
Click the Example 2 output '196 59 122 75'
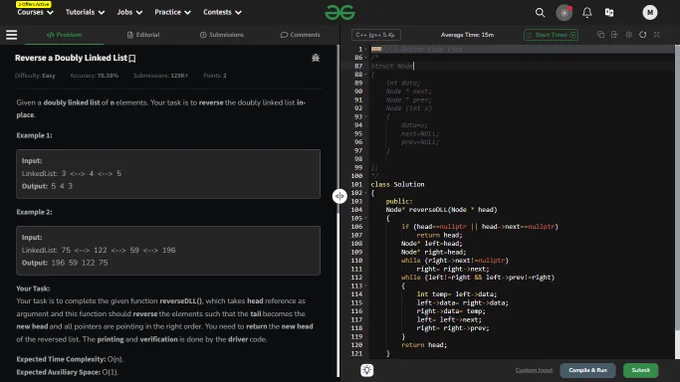80,263
